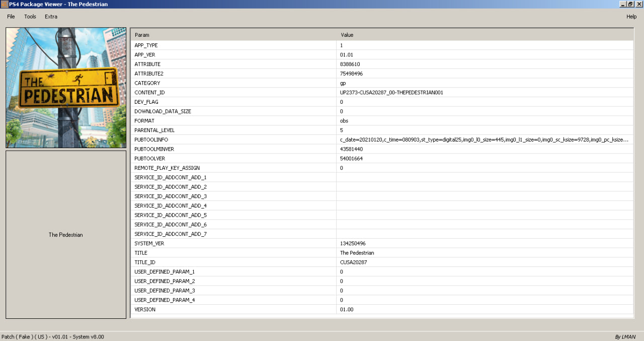Click the title label below cover art

coord(66,235)
